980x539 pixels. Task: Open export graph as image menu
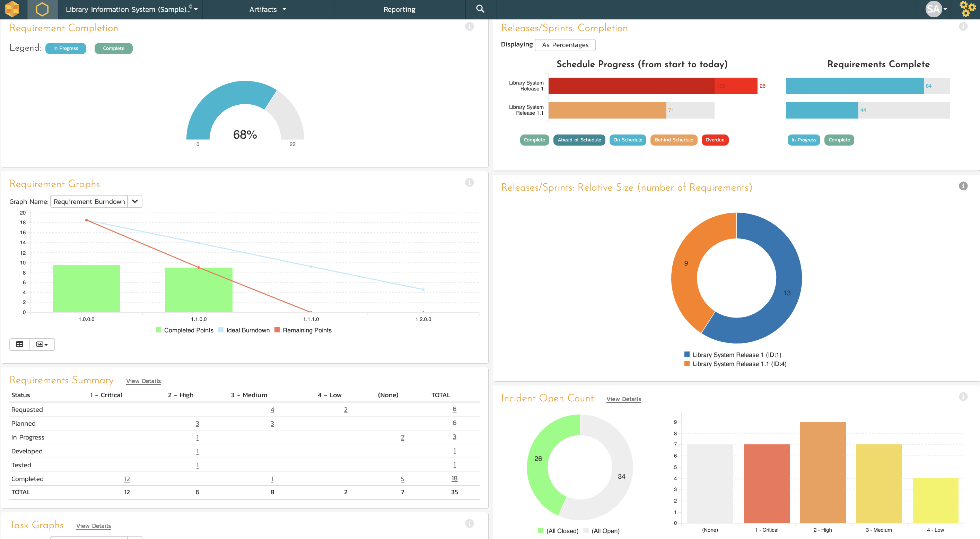pyautogui.click(x=42, y=344)
